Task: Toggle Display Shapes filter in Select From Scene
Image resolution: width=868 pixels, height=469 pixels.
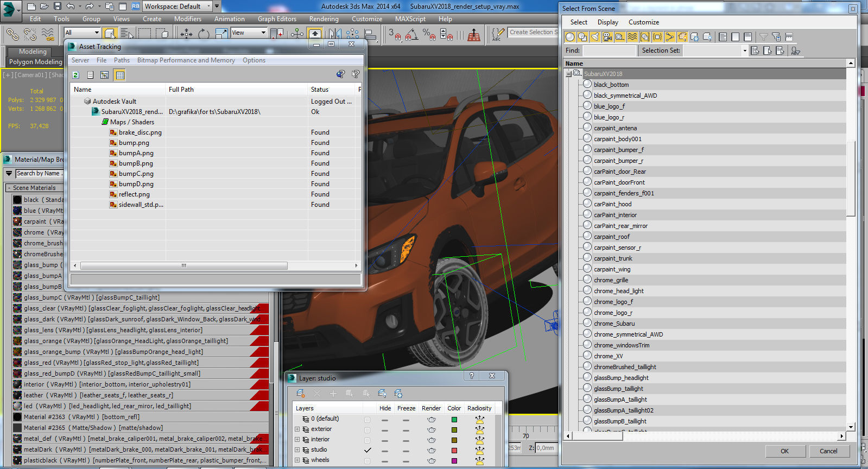Action: pos(582,37)
